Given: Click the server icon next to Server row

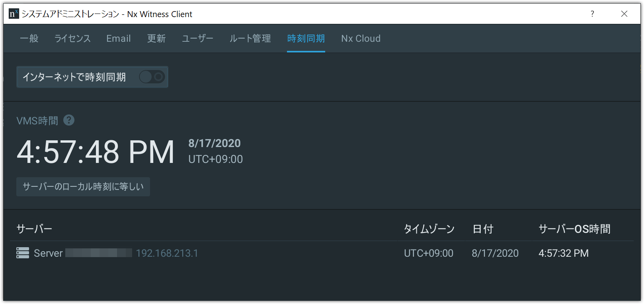Looking at the screenshot, I should pos(23,253).
